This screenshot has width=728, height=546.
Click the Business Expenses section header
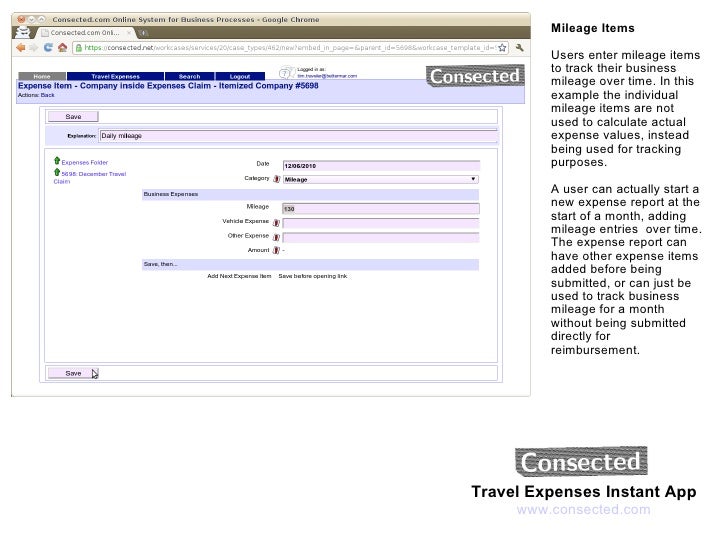(x=310, y=194)
